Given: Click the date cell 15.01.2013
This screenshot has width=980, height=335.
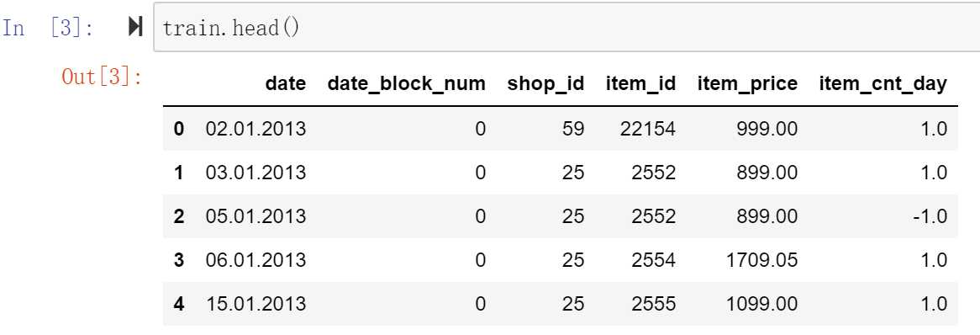Looking at the screenshot, I should (x=256, y=304).
